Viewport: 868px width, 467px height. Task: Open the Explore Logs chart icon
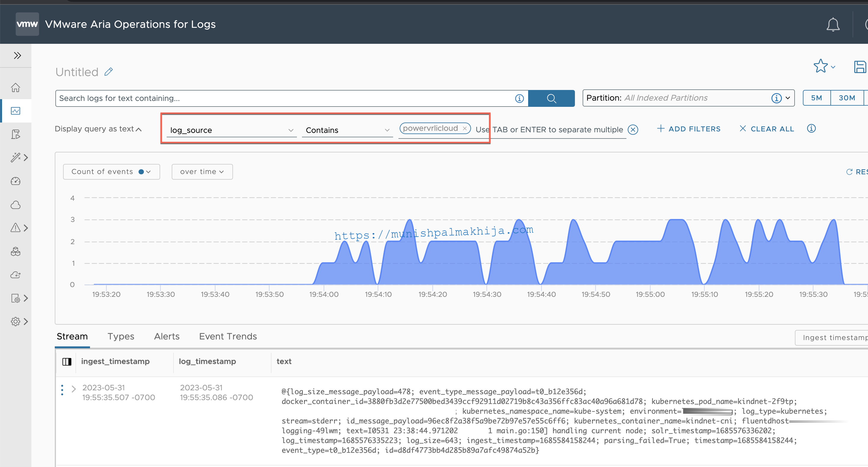click(x=15, y=111)
